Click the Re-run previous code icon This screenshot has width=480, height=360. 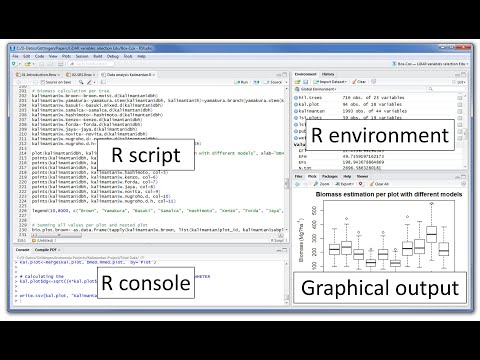coord(256,82)
